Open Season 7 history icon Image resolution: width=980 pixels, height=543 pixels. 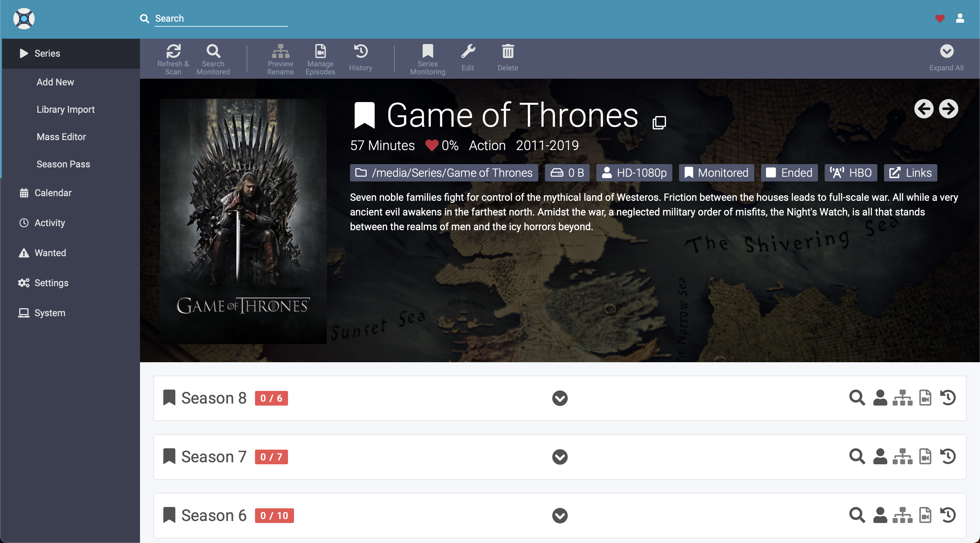coord(948,456)
